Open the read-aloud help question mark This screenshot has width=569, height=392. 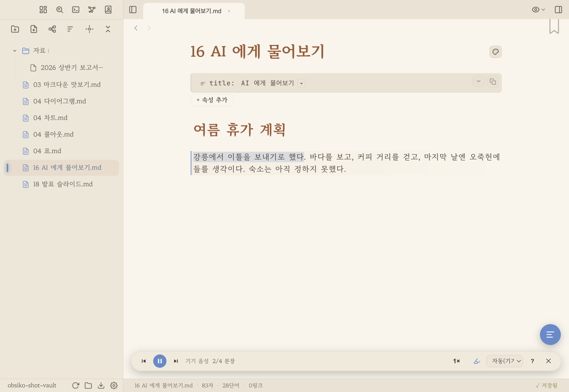click(x=532, y=361)
